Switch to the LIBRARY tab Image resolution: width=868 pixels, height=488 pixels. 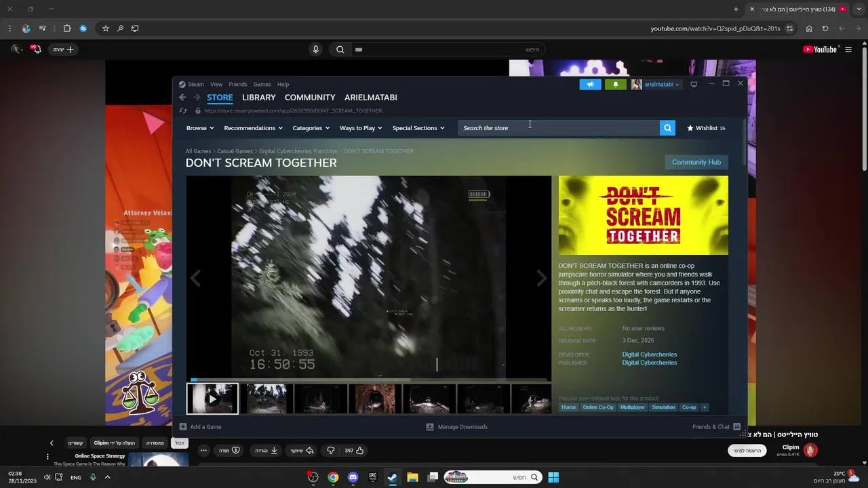tap(259, 98)
